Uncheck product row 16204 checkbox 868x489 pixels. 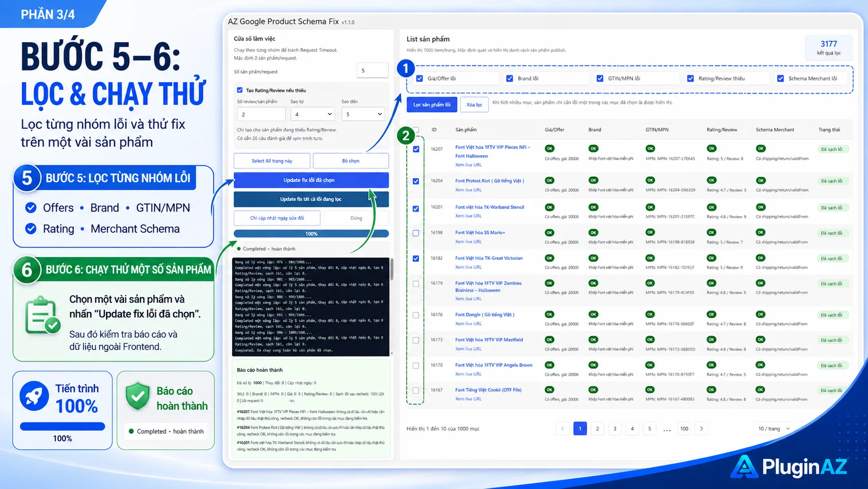(x=416, y=181)
